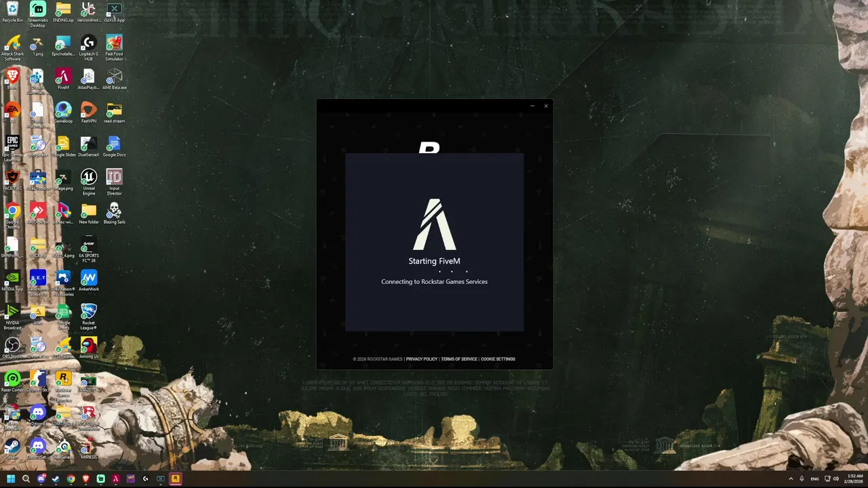The width and height of the screenshot is (868, 488).
Task: Open the Google Slides desktop icon
Action: click(x=63, y=147)
